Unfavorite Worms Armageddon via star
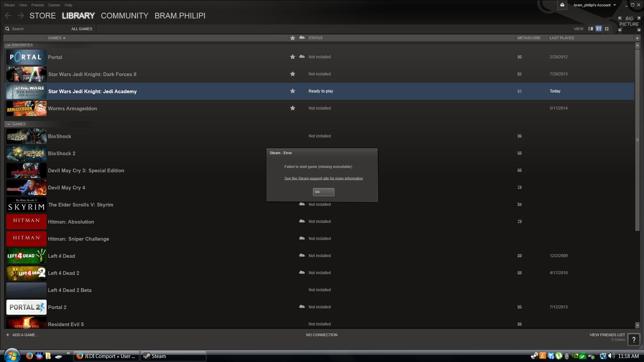Viewport: 644px width, 362px height. coord(292,108)
